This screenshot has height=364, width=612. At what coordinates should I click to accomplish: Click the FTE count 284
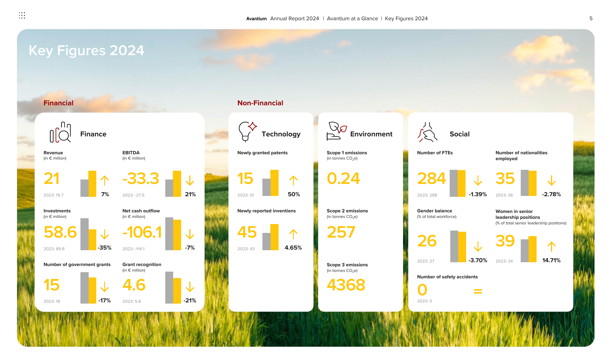point(432,178)
